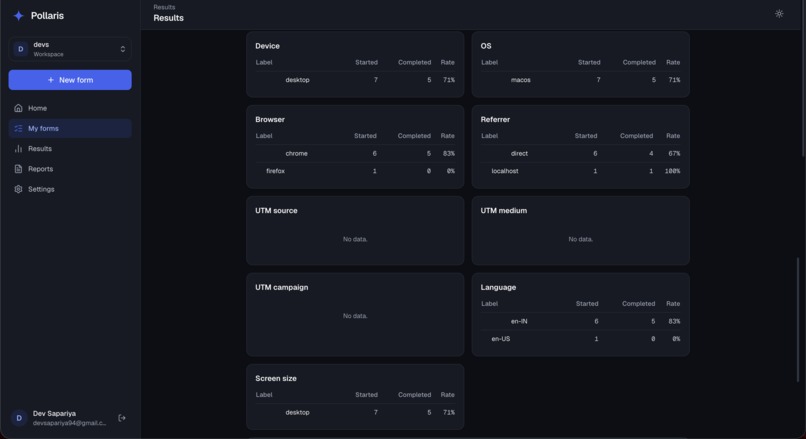
Task: Click the Device card heading
Action: click(x=267, y=46)
